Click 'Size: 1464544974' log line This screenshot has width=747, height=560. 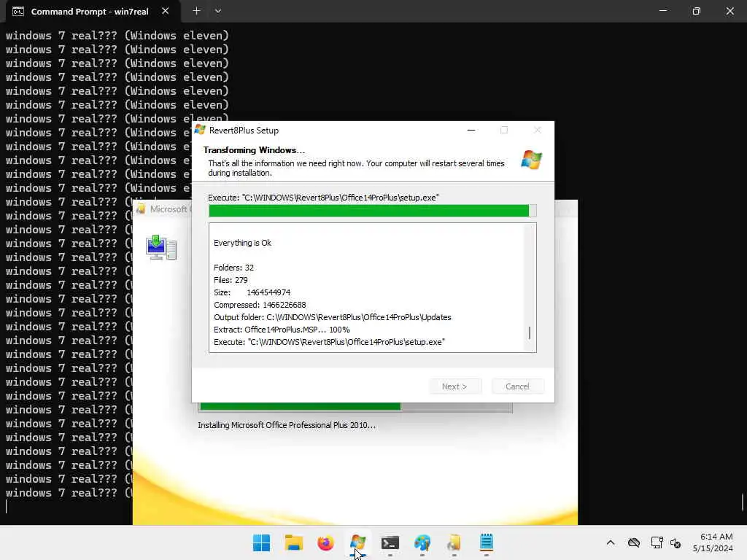pyautogui.click(x=252, y=292)
